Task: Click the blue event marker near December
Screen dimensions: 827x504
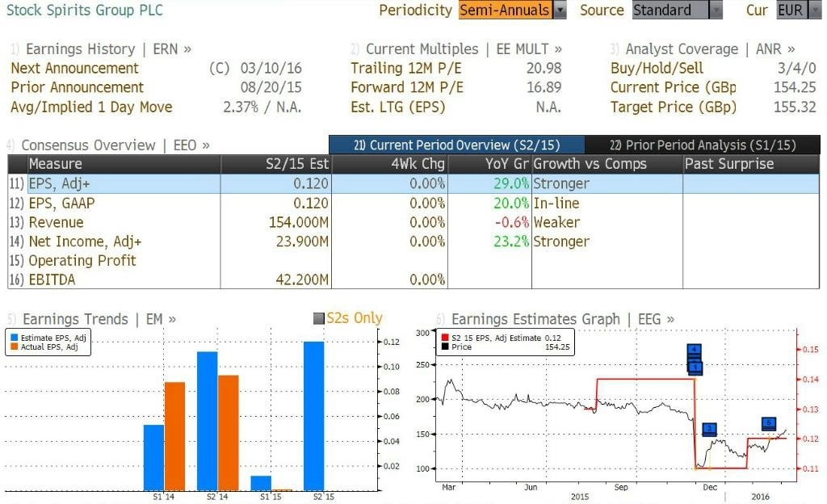Action: pos(709,429)
